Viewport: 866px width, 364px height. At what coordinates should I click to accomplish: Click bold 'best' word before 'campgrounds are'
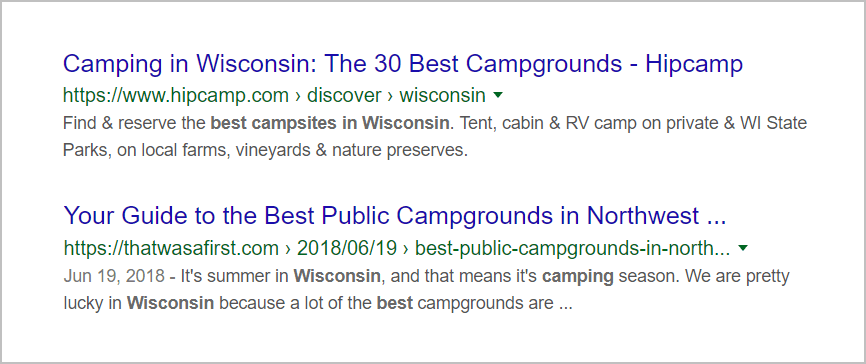(x=395, y=303)
